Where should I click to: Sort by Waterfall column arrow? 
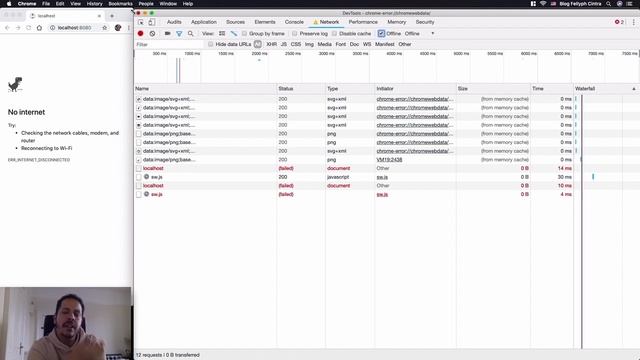pyautogui.click(x=634, y=89)
